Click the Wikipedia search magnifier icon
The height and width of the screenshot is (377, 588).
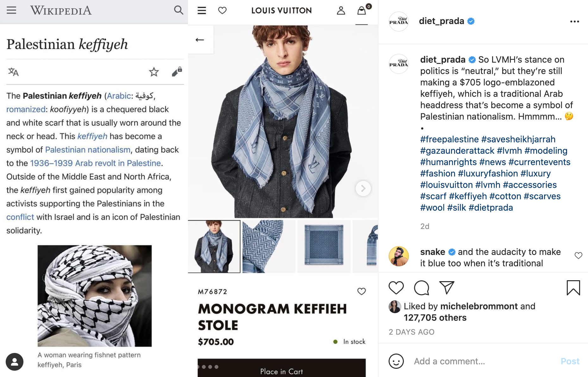click(x=178, y=10)
